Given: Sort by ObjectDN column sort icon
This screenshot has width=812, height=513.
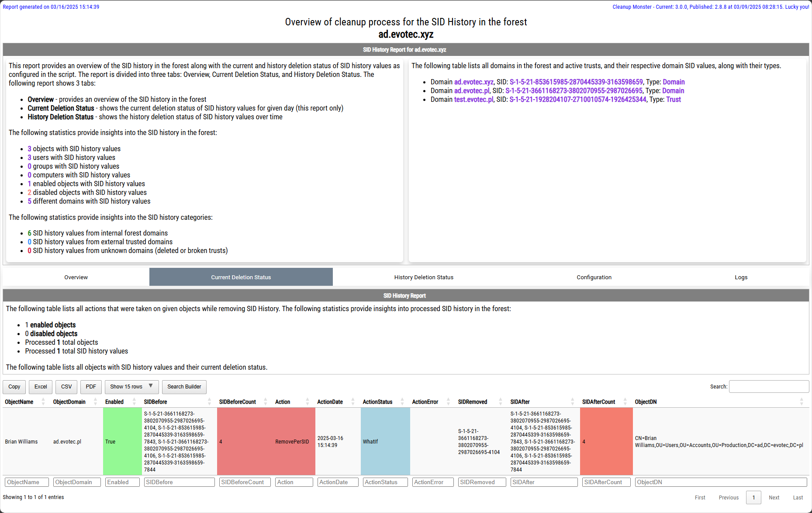Looking at the screenshot, I should click(x=801, y=402).
